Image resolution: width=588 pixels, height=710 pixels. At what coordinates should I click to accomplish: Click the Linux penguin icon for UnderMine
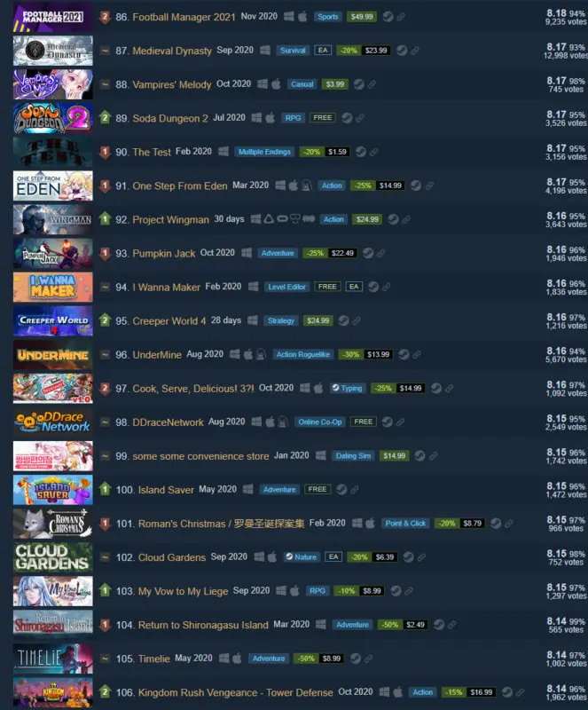pyautogui.click(x=261, y=354)
